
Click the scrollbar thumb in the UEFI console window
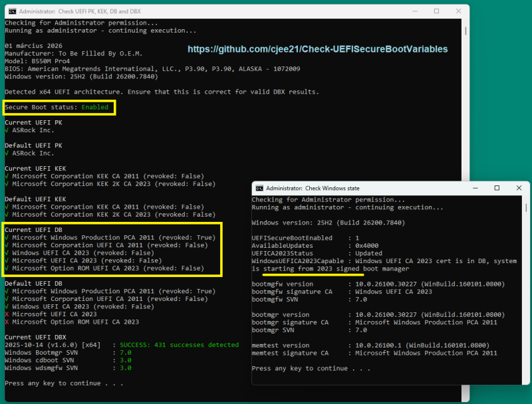465,31
